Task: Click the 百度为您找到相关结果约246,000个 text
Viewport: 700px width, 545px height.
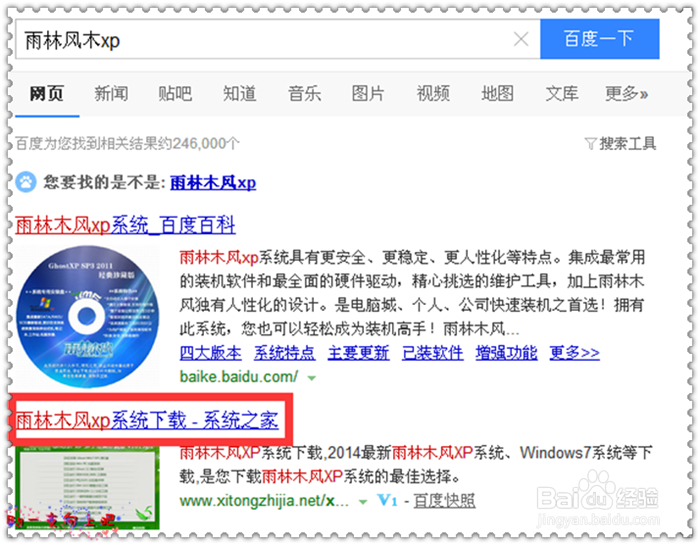Action: point(127,144)
